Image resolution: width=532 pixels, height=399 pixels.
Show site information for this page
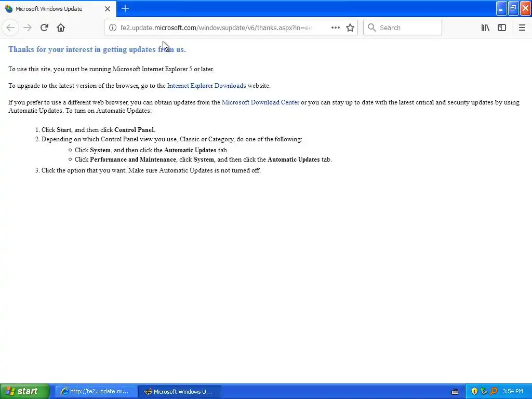tap(112, 28)
